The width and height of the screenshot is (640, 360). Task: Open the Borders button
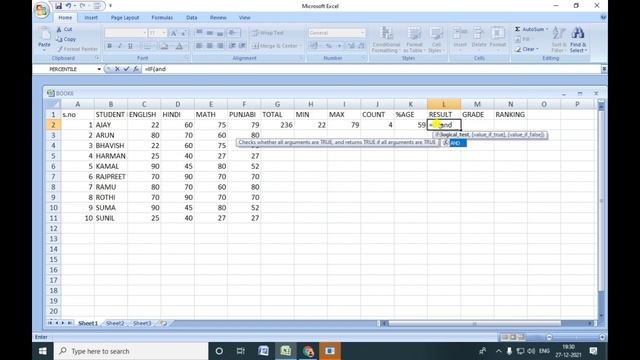(148, 46)
